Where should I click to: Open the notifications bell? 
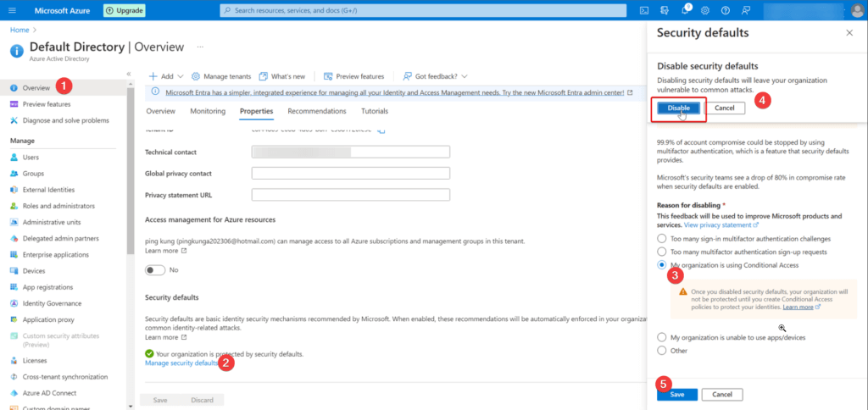pyautogui.click(x=685, y=10)
